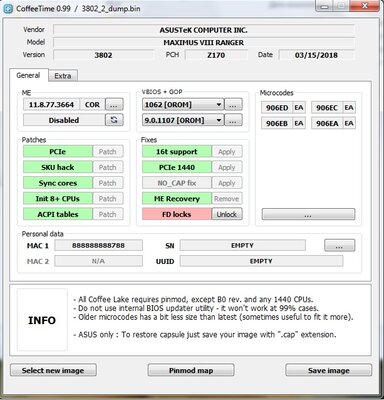The image size is (384, 400).
Task: Click the INFO box label
Action: 42,320
